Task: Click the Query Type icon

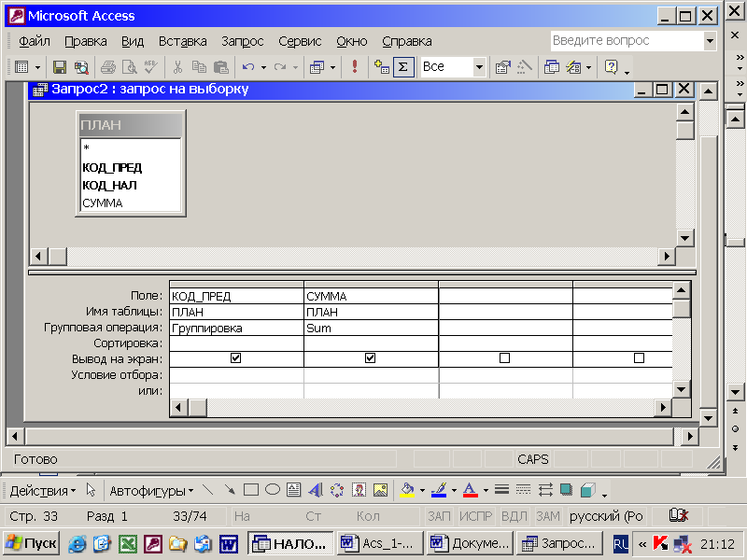Action: tap(317, 67)
